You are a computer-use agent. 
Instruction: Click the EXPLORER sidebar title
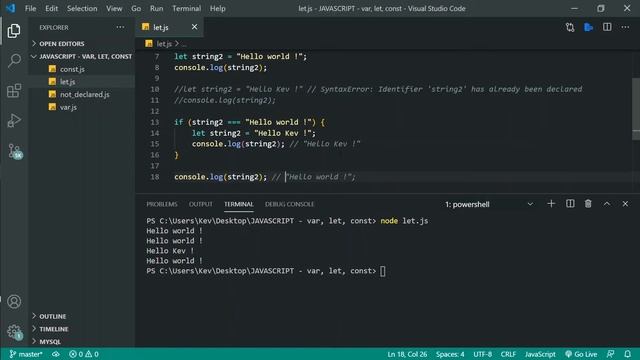[x=54, y=27]
